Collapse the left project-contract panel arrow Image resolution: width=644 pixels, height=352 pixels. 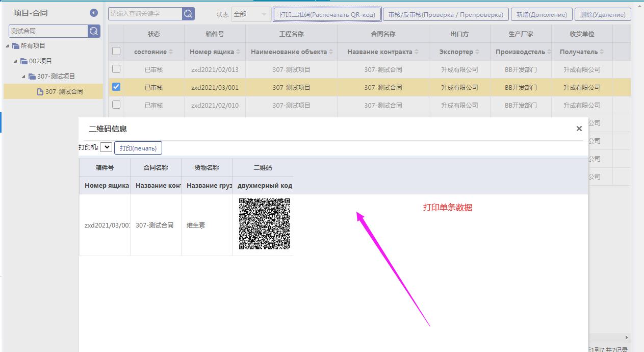pyautogui.click(x=94, y=13)
